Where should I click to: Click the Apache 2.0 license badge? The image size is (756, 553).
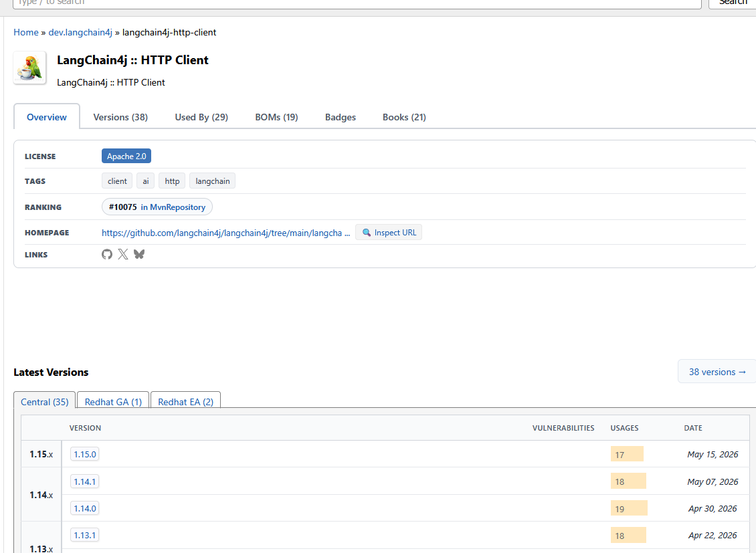(x=126, y=156)
